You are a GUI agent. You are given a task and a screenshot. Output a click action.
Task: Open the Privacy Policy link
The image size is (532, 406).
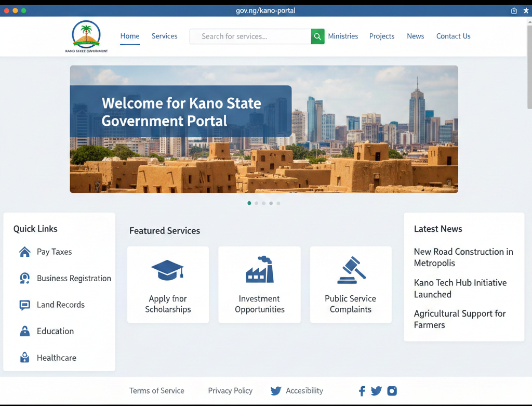[230, 390]
